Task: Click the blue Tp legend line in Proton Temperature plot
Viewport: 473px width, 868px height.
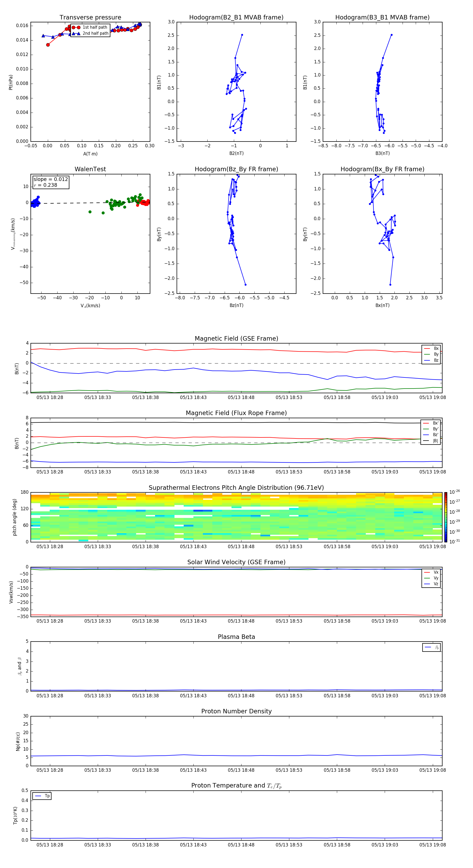Action: pos(38,796)
